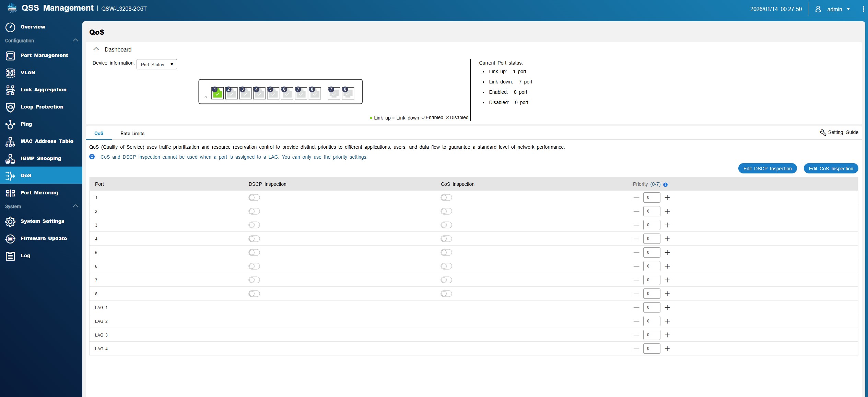Click the Port Mirroring icon

pyautogui.click(x=10, y=193)
